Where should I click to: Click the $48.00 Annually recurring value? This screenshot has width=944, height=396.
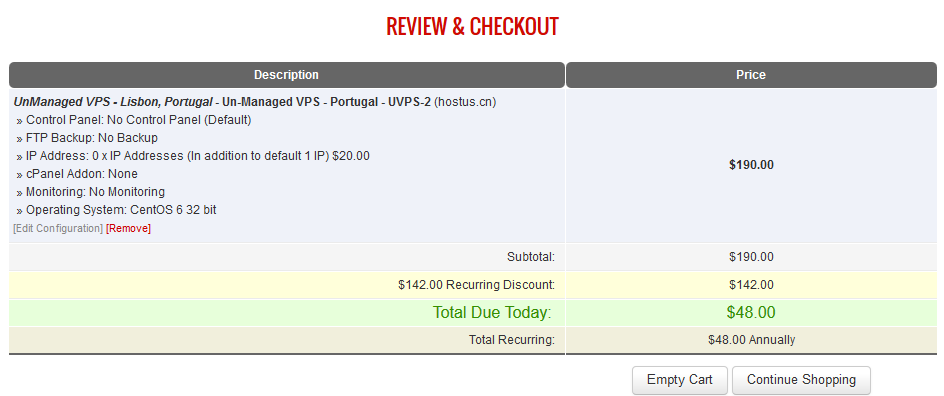pos(751,340)
